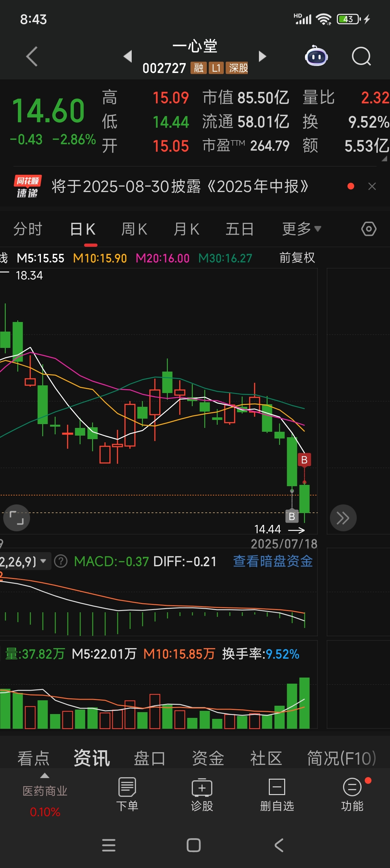Screen dimensions: 390x868
Task: Open MACD indicator help question mark
Action: 61,561
